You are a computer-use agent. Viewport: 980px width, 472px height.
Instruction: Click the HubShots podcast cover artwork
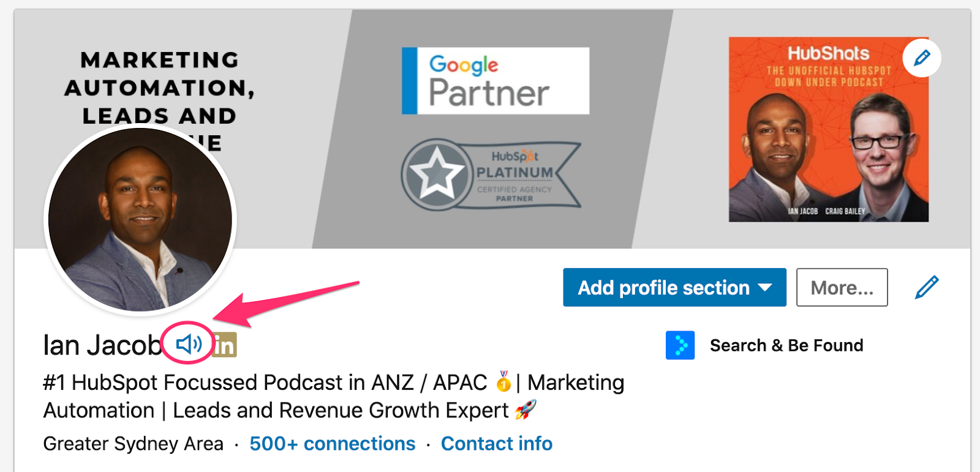pos(828,129)
